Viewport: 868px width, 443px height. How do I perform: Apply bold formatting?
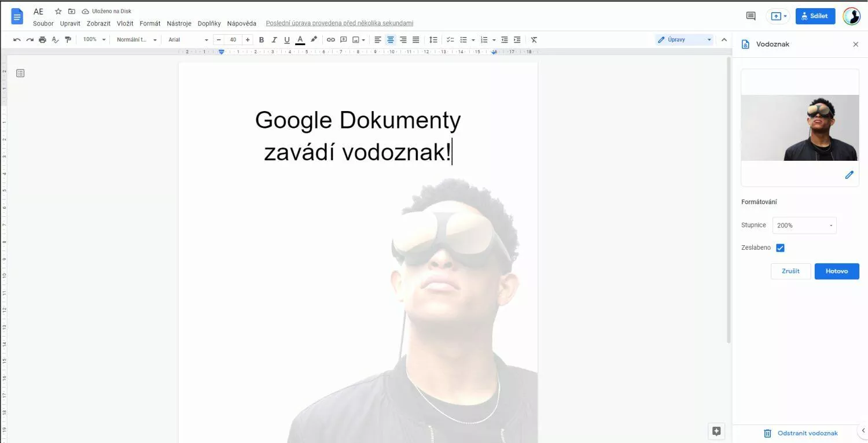click(262, 40)
